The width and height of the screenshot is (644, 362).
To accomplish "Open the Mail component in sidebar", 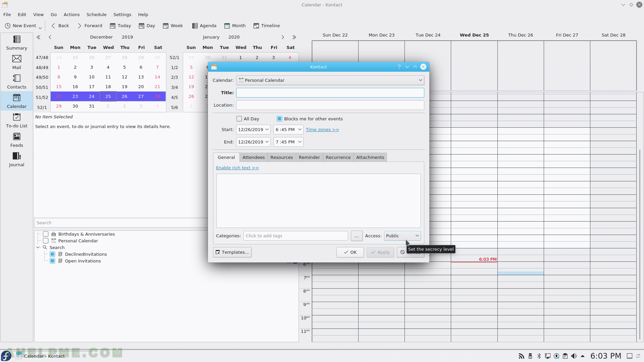I will pyautogui.click(x=16, y=62).
